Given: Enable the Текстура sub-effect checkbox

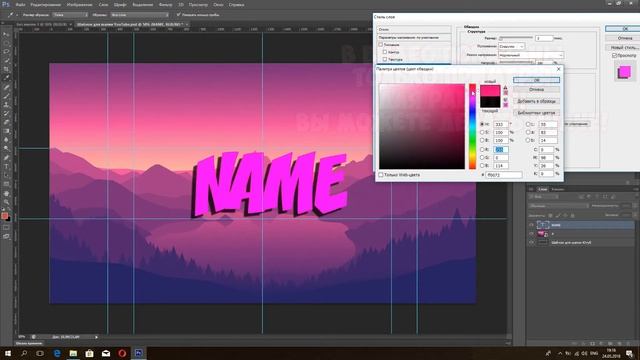Looking at the screenshot, I should click(x=385, y=59).
